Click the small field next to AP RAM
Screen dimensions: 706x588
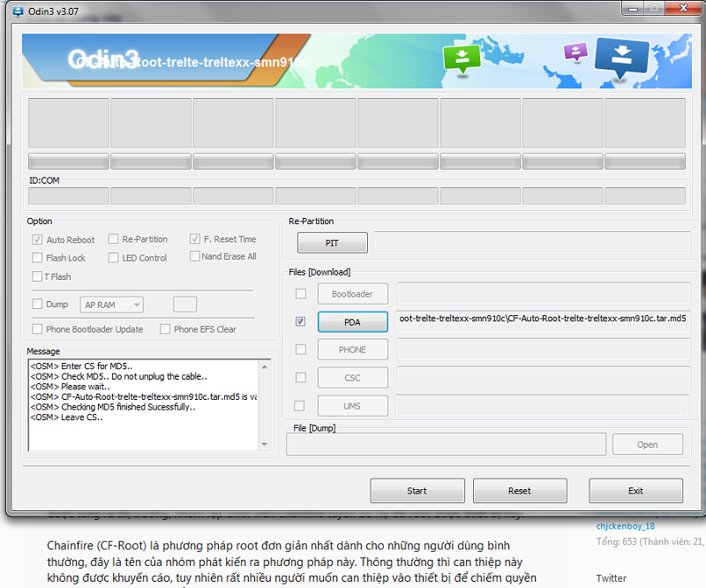click(184, 304)
